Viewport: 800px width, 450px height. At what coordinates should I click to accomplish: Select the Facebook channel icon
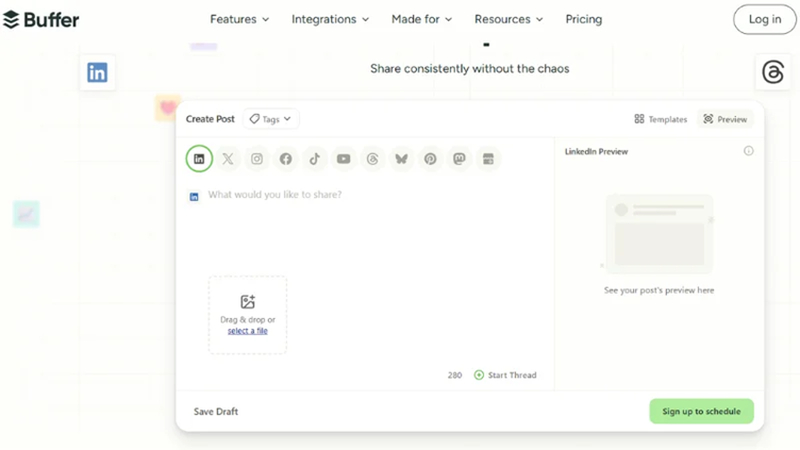click(x=286, y=159)
